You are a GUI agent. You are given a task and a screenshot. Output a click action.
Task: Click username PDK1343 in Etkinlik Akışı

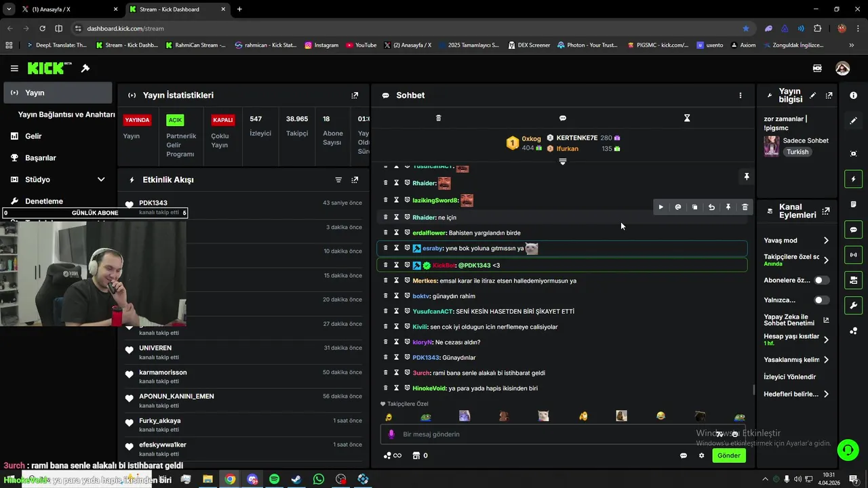pyautogui.click(x=153, y=203)
